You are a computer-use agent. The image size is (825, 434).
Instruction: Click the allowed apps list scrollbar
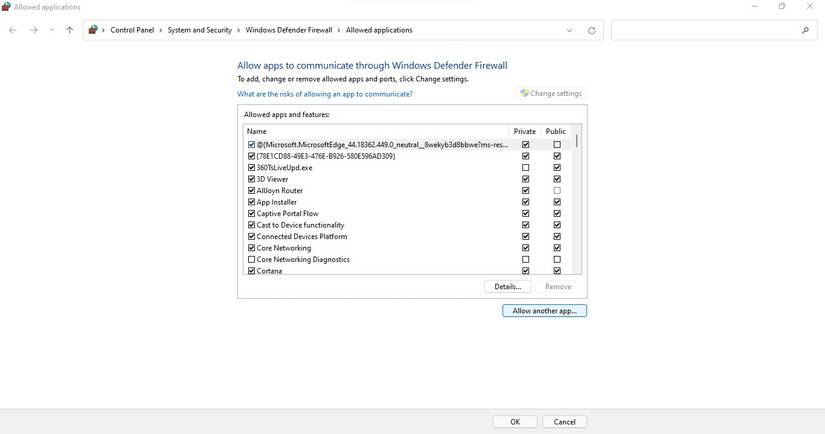[x=577, y=200]
